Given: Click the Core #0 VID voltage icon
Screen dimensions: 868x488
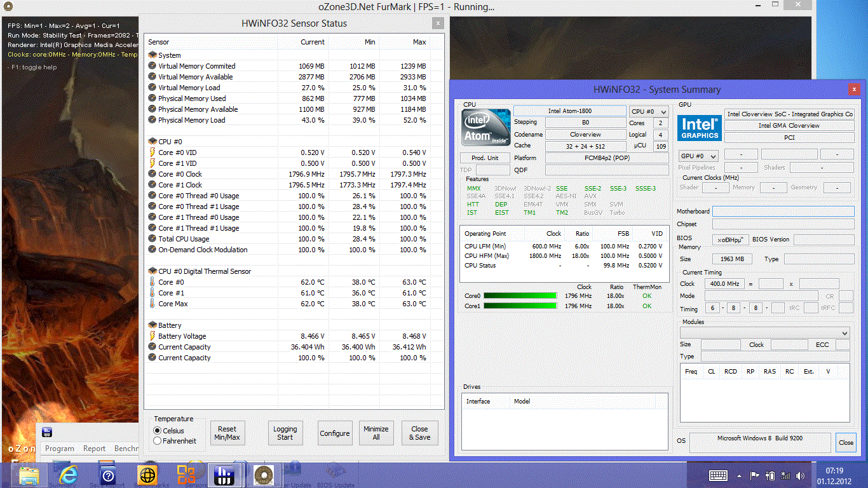Looking at the screenshot, I should [x=153, y=152].
